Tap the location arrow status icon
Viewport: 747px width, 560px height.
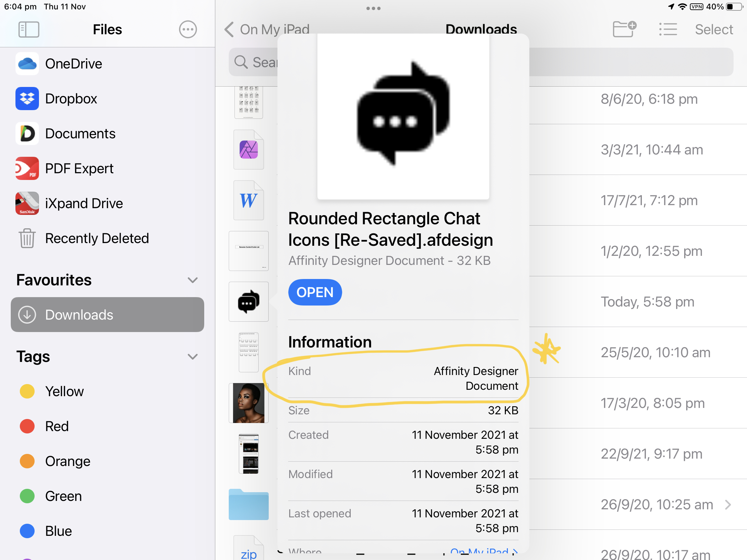[x=671, y=7]
